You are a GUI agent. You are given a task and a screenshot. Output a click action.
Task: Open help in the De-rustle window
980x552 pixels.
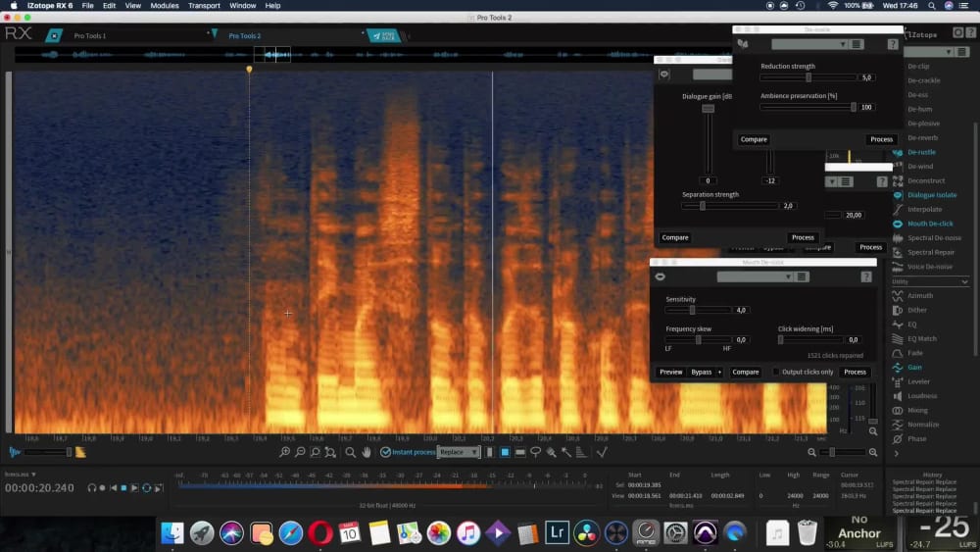[x=893, y=44]
